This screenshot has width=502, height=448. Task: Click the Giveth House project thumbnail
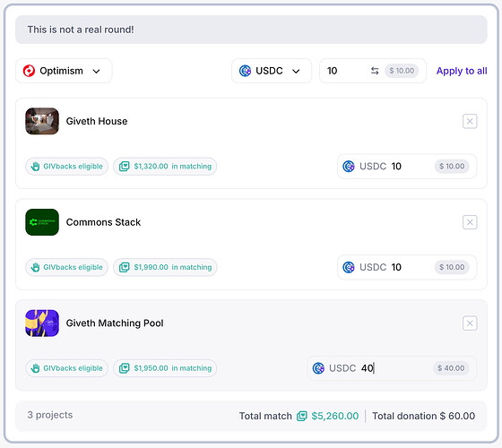click(x=42, y=121)
